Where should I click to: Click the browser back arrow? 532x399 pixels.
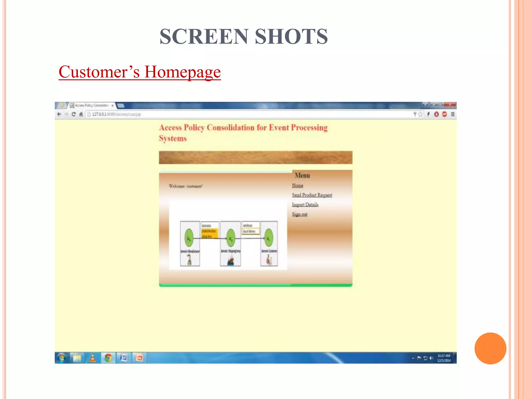tap(59, 114)
